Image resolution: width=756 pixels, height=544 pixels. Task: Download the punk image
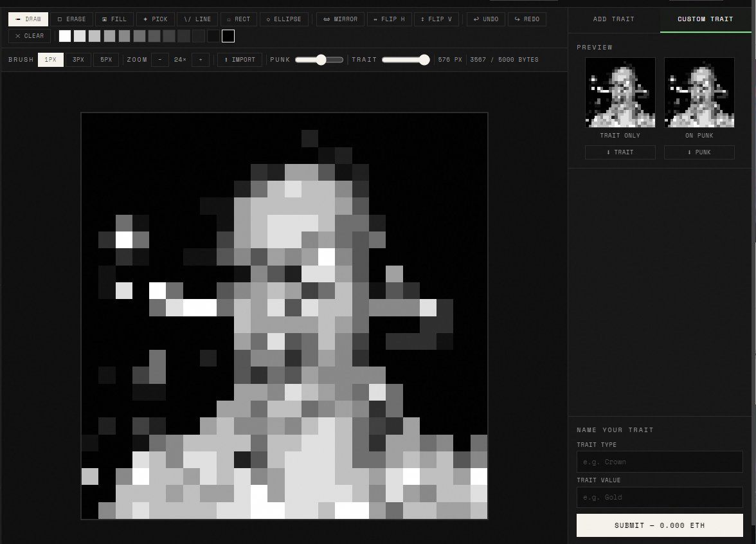pos(699,152)
